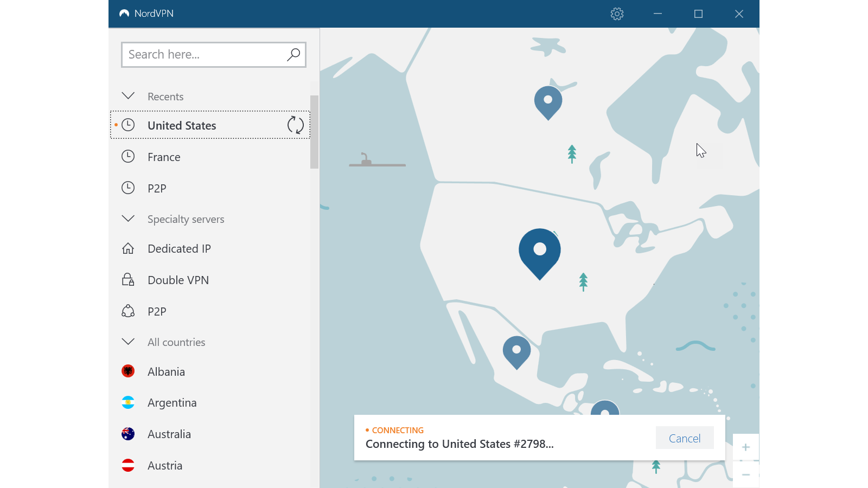Click the Argentina flag icon

click(x=128, y=402)
